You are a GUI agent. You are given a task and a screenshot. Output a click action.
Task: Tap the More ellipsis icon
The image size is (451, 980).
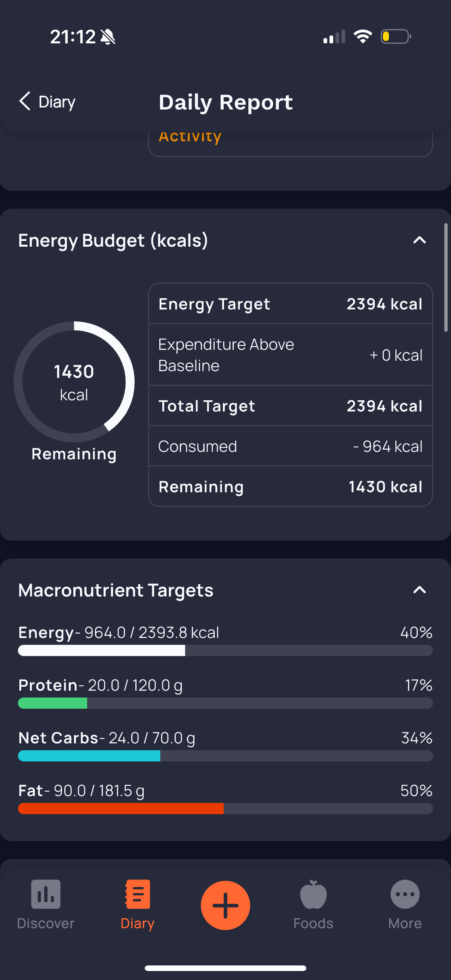405,894
